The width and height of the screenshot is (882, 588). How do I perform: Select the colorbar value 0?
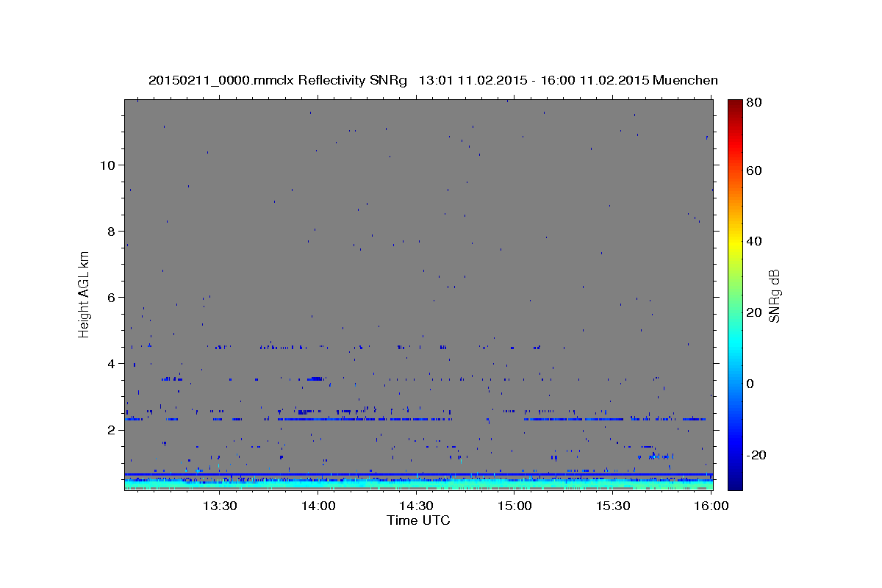(750, 384)
